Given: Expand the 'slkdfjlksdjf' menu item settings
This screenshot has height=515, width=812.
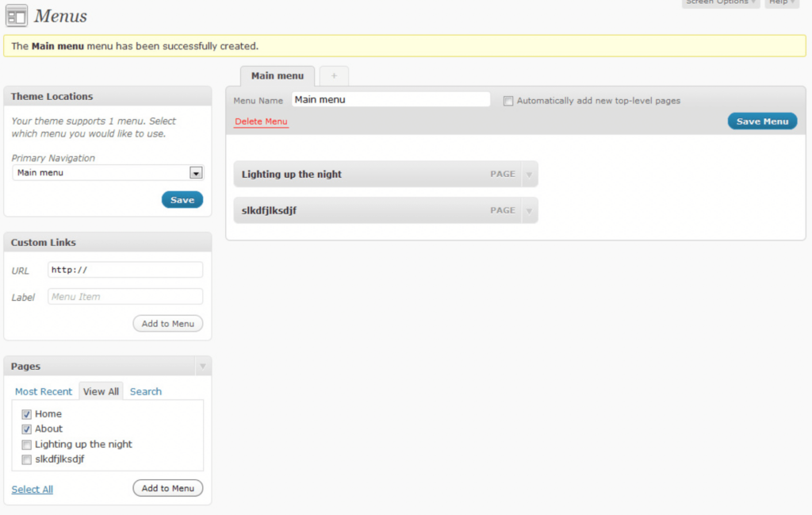Looking at the screenshot, I should click(529, 210).
